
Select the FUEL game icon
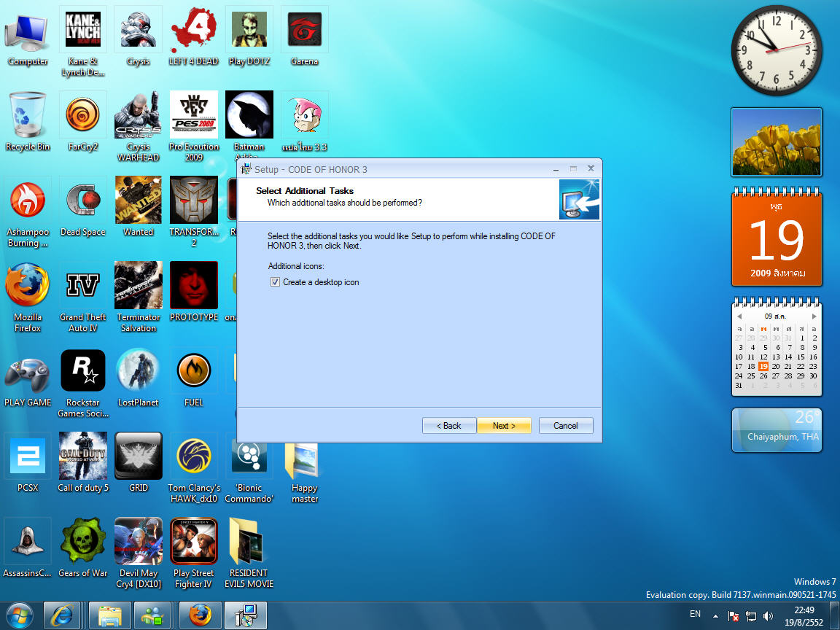pos(194,378)
